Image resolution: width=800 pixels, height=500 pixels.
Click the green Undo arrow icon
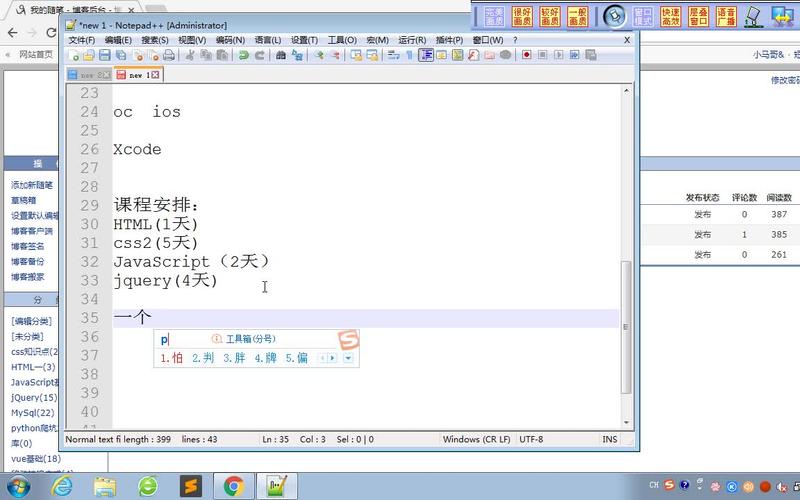pyautogui.click(x=243, y=55)
